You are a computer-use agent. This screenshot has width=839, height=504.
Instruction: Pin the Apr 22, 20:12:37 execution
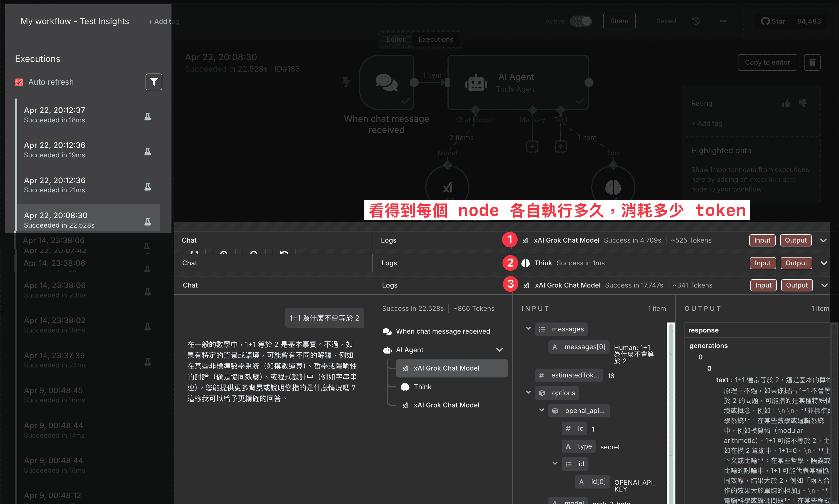[x=148, y=116]
